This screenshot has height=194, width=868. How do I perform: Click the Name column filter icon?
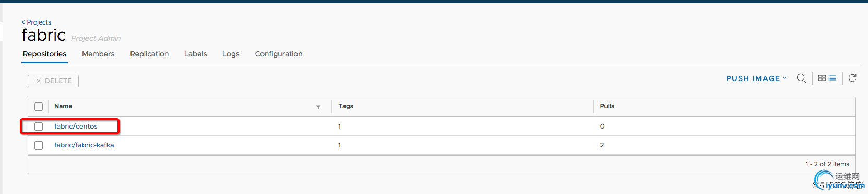coord(318,107)
